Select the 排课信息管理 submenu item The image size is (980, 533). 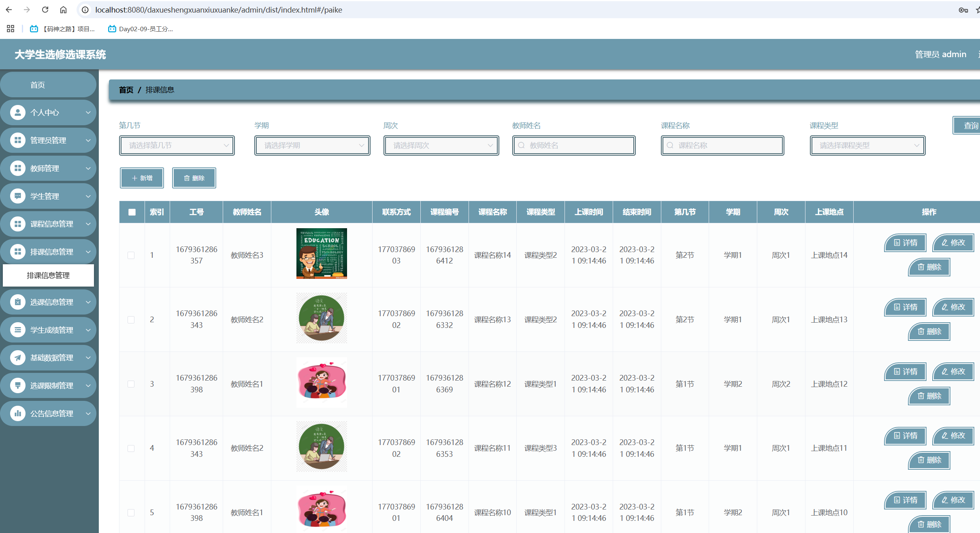48,276
